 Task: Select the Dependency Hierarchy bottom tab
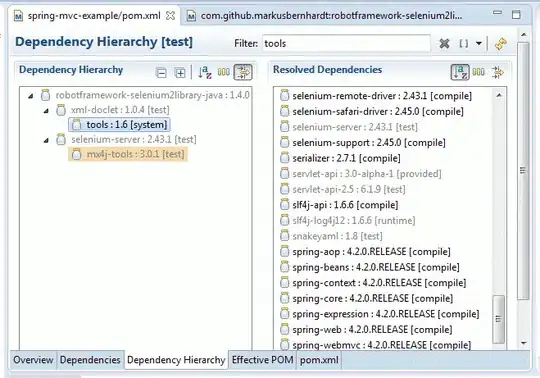(x=176, y=360)
